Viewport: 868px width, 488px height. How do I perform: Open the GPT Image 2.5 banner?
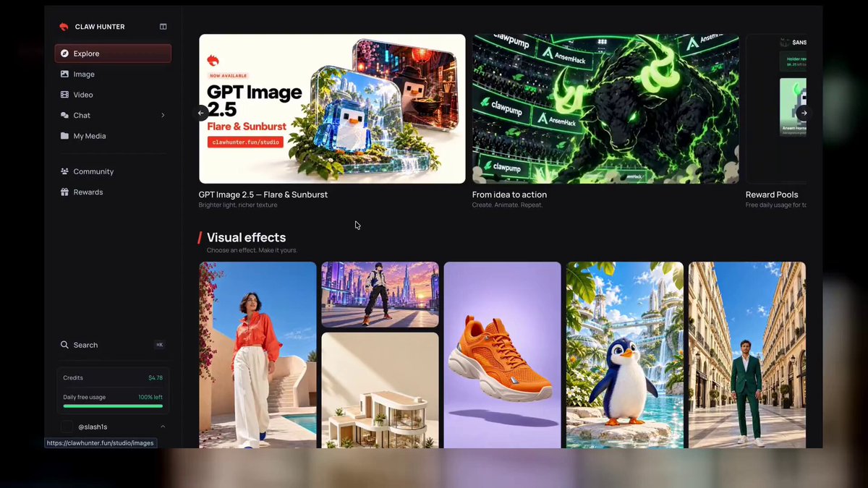tap(332, 108)
